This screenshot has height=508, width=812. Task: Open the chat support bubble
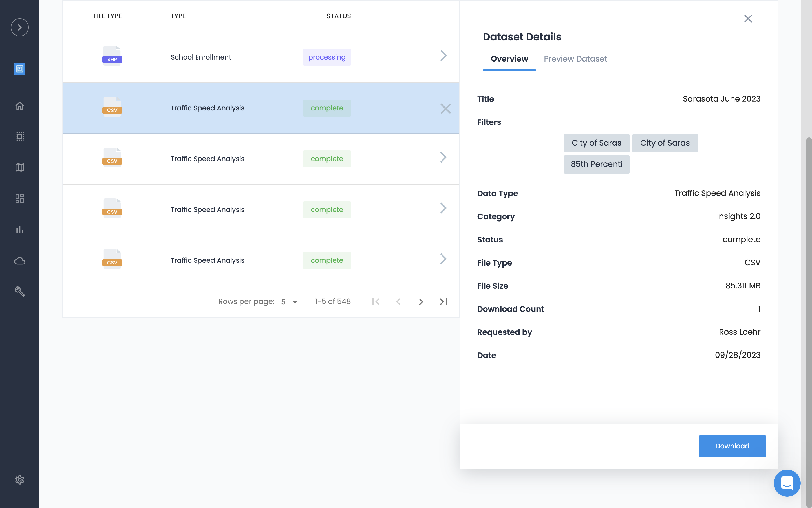(x=787, y=483)
